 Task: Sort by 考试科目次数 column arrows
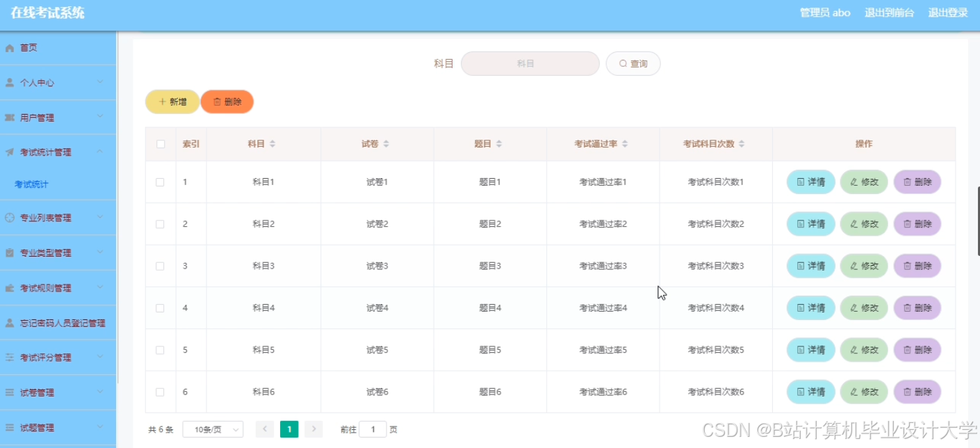tap(742, 144)
